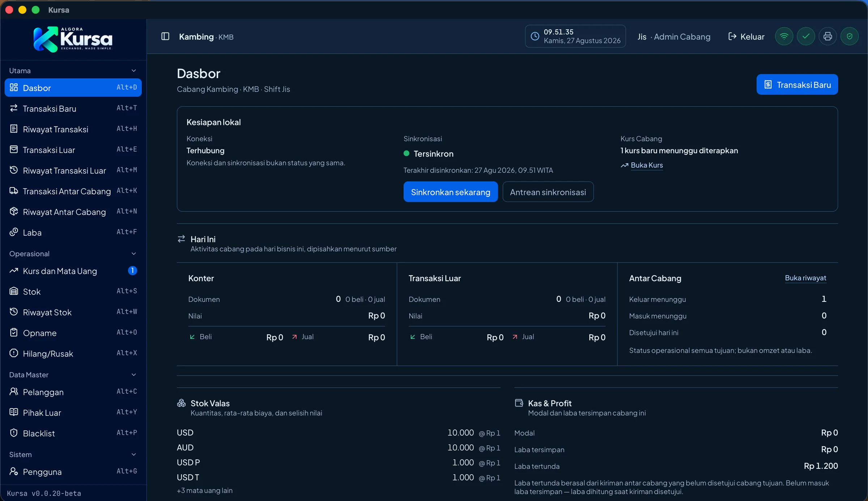The image size is (868, 501).
Task: Click the green Tersinkron status dot
Action: 407,153
